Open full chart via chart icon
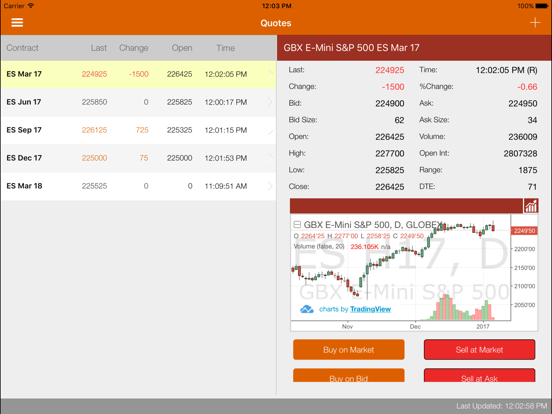552x414 pixels. pos(531,206)
